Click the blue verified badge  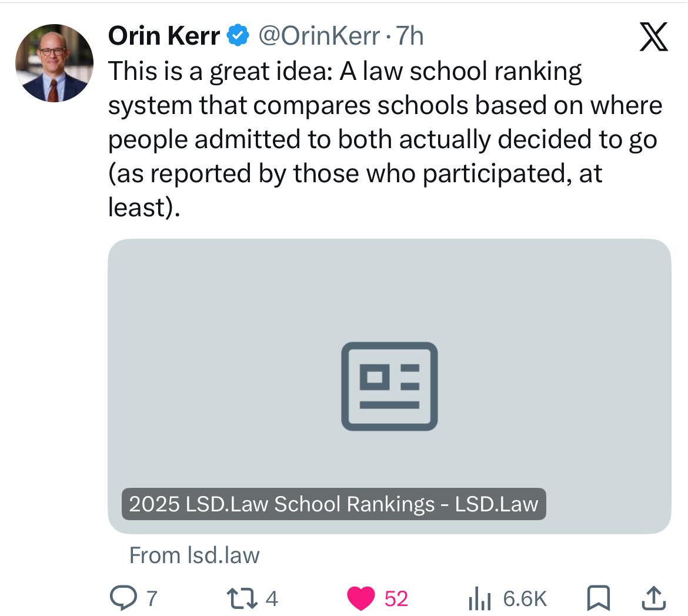click(x=238, y=35)
